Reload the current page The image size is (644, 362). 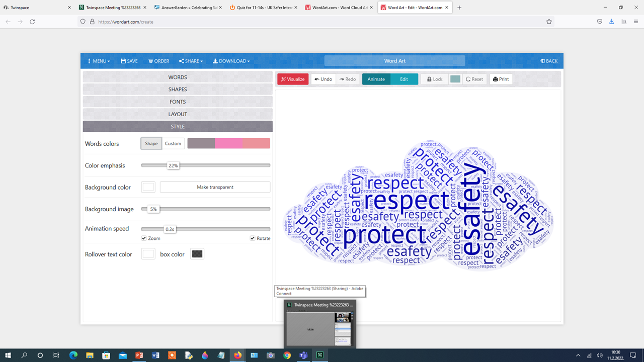pos(32,22)
